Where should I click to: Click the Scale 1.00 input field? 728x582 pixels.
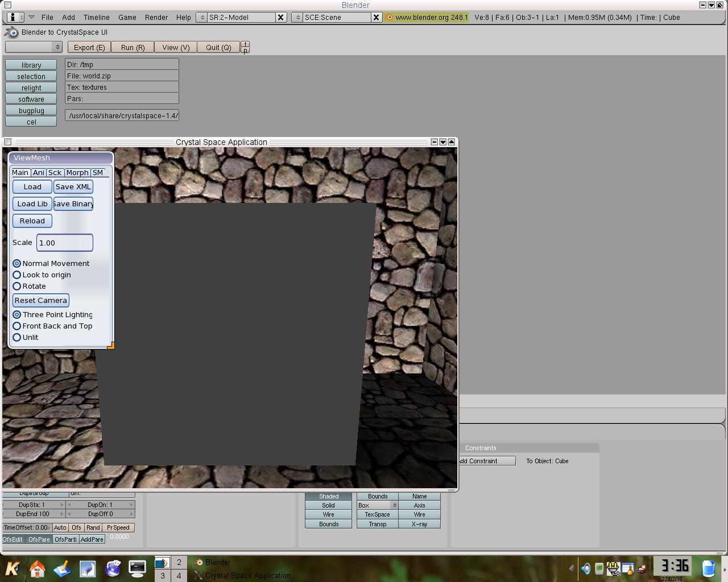[x=65, y=243]
